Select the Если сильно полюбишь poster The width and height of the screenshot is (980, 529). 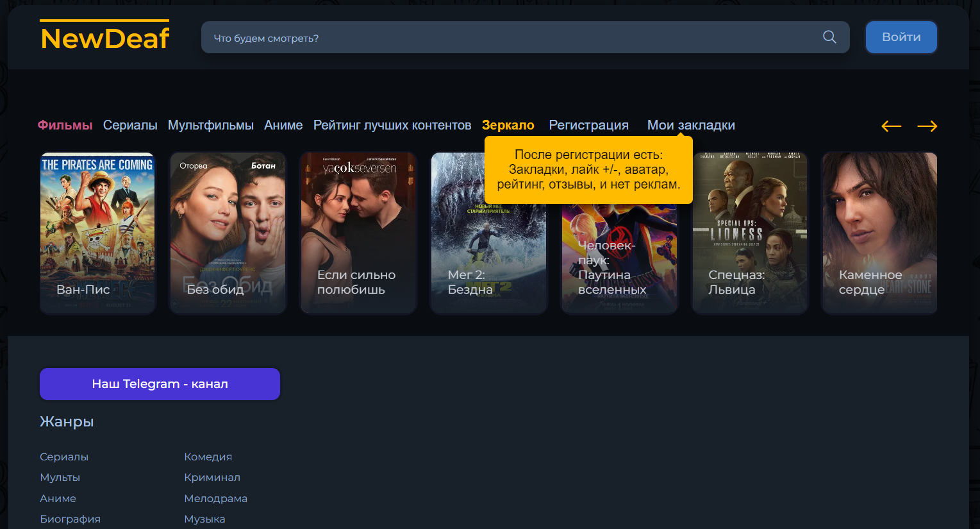click(x=358, y=233)
